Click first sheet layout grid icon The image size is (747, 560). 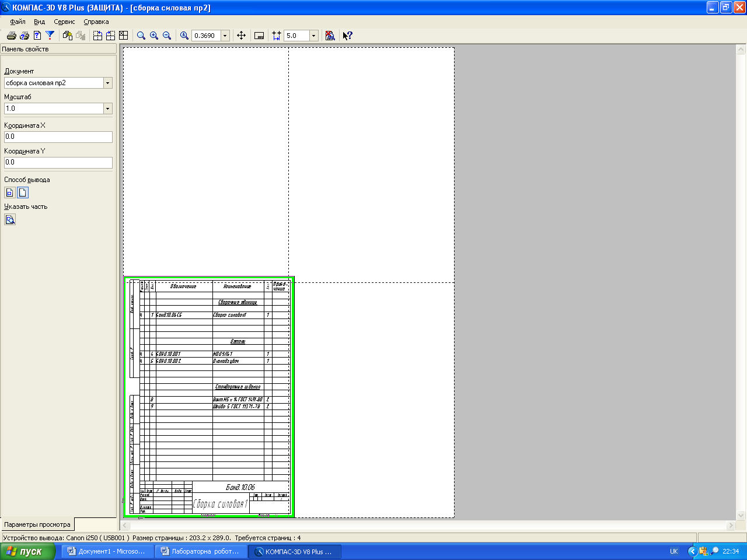click(x=97, y=36)
